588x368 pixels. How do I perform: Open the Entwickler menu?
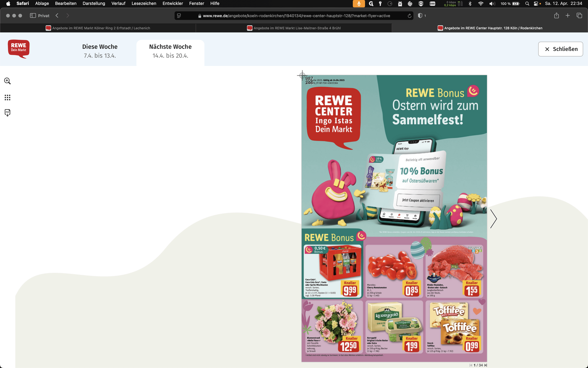coord(173,3)
